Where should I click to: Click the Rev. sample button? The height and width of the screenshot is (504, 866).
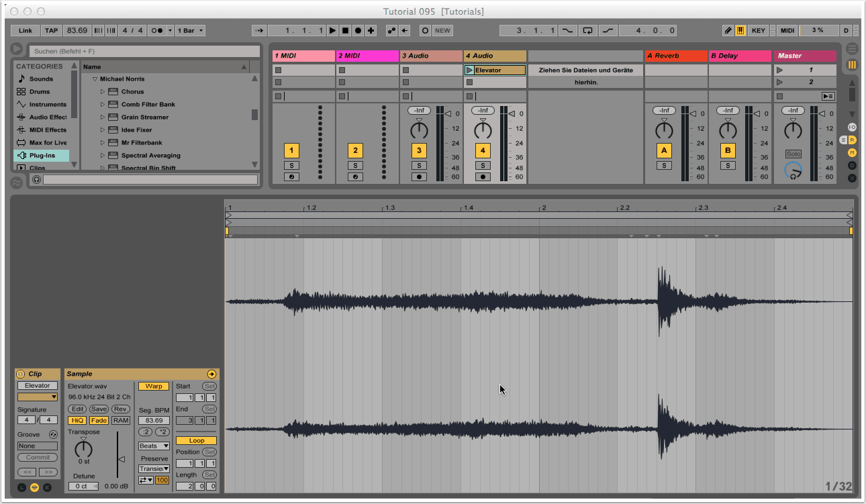tap(121, 409)
